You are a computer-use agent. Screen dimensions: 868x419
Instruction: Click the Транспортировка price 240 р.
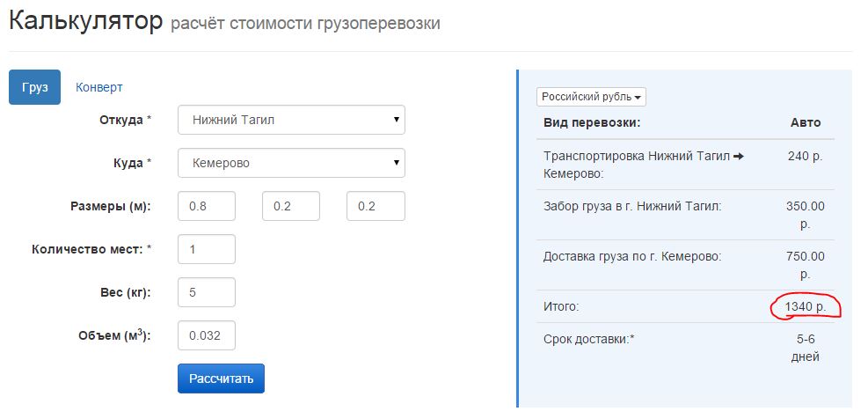[x=806, y=157]
